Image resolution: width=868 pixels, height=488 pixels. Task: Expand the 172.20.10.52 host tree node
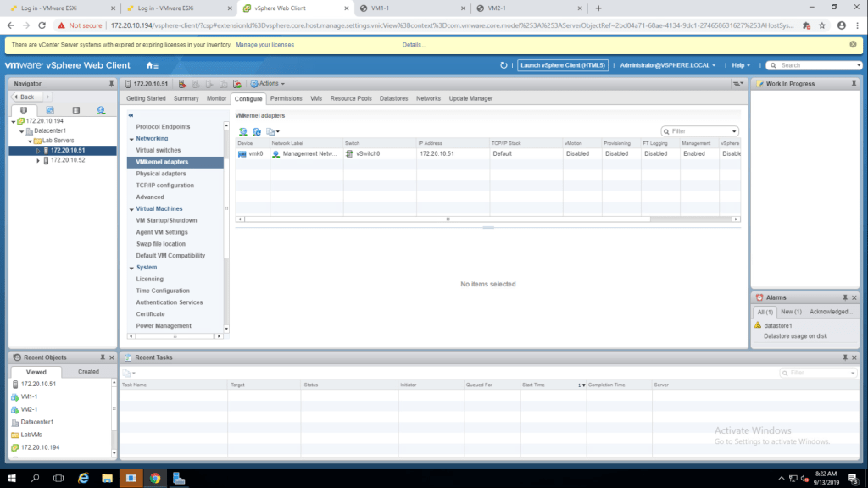pyautogui.click(x=38, y=160)
